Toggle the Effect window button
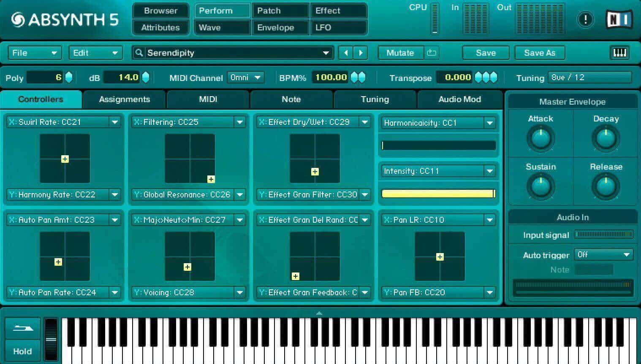This screenshot has width=641, height=364. tap(339, 11)
